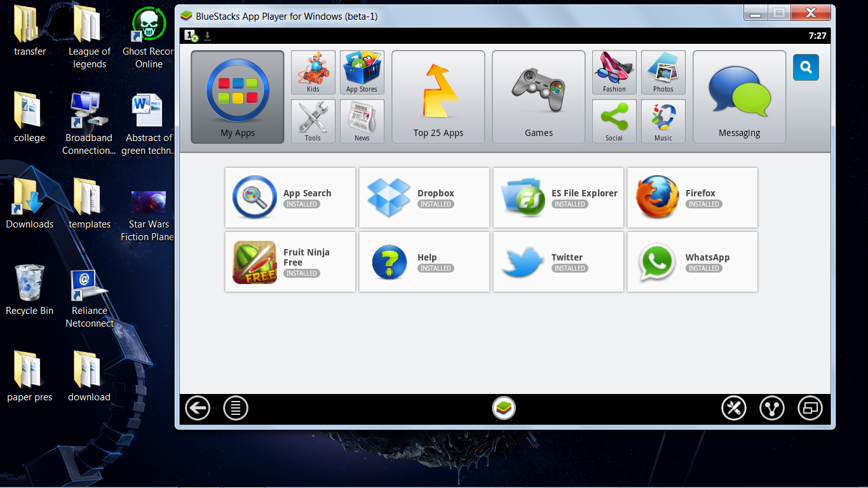Open the Social category
Image resolution: width=868 pixels, height=488 pixels.
614,121
